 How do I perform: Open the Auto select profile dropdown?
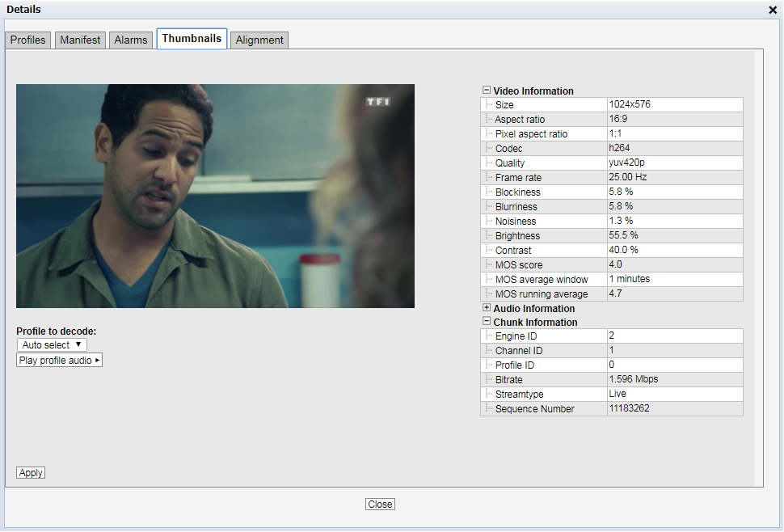click(52, 345)
